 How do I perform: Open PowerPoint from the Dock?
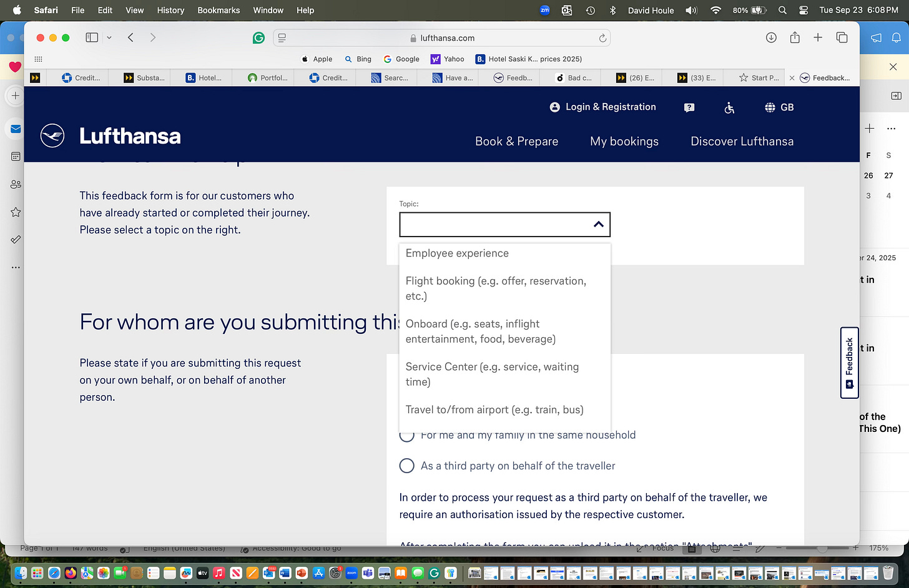(302, 572)
